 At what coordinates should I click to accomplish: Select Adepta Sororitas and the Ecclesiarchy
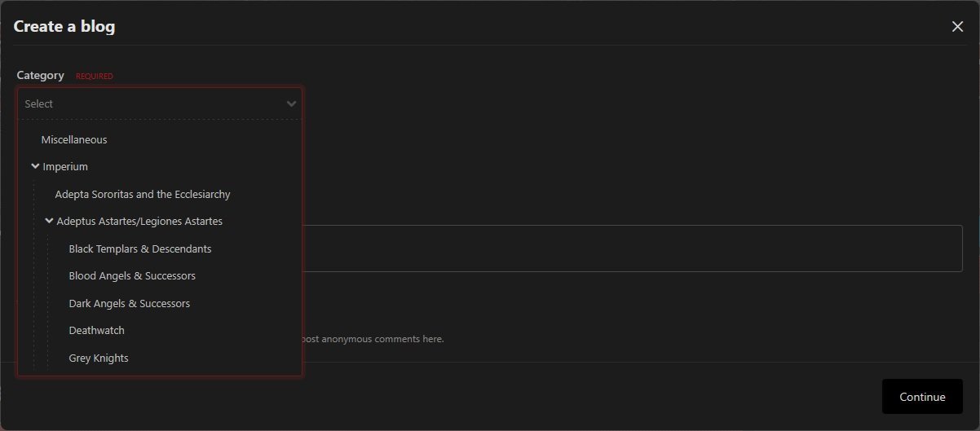143,194
